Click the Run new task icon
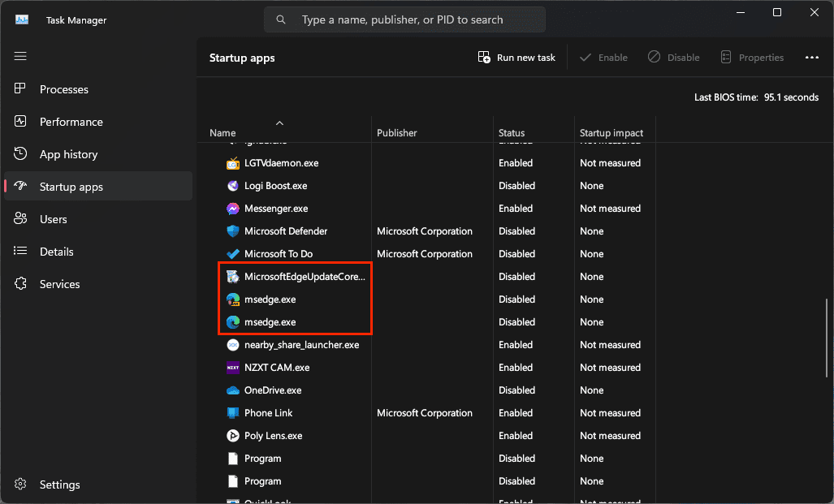834x504 pixels. pos(484,58)
